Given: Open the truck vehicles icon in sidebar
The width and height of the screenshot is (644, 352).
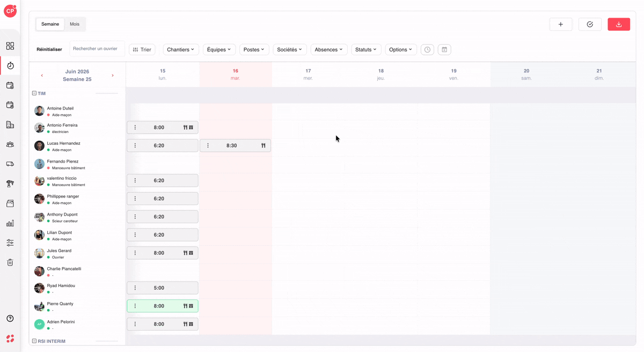Looking at the screenshot, I should [10, 164].
